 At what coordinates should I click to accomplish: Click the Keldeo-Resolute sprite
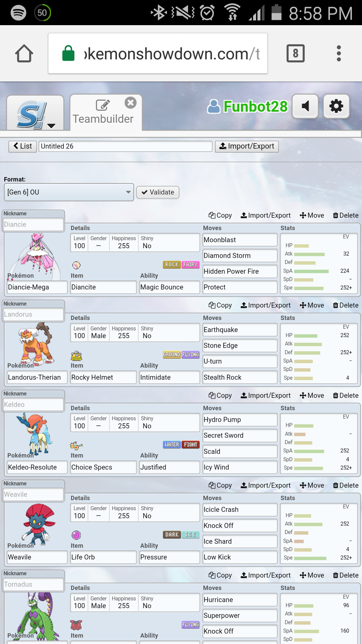35,433
